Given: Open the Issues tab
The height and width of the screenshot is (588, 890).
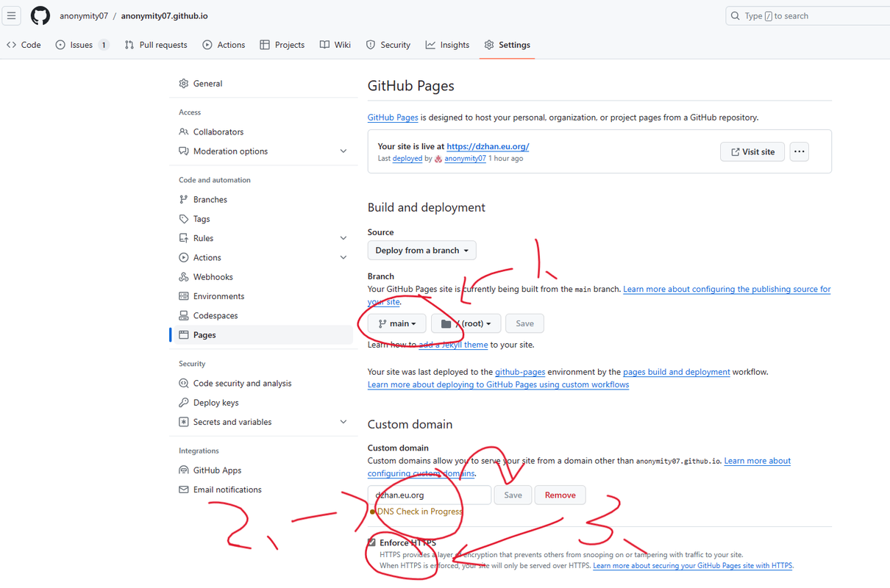Looking at the screenshot, I should [x=82, y=45].
